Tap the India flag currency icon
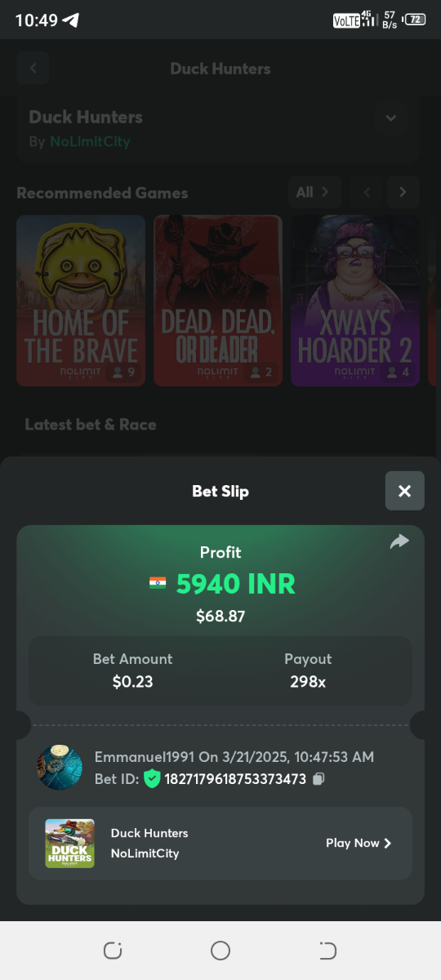The height and width of the screenshot is (980, 441). [158, 583]
